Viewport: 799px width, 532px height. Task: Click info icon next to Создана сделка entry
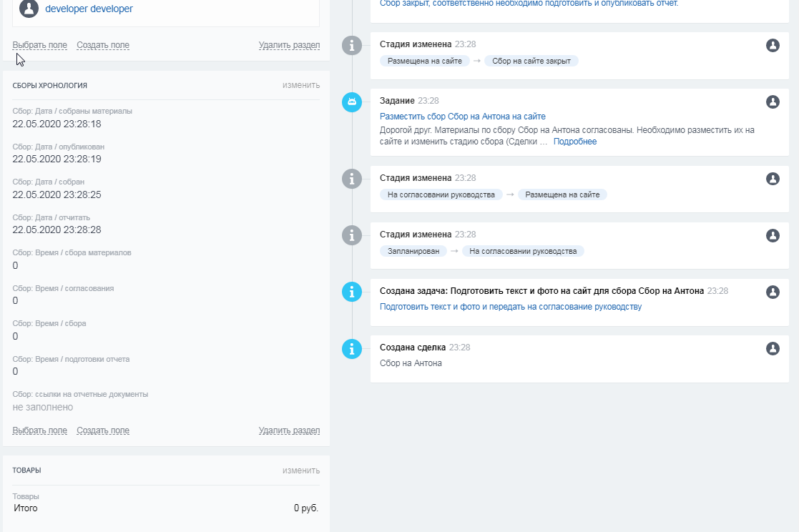[x=351, y=349]
